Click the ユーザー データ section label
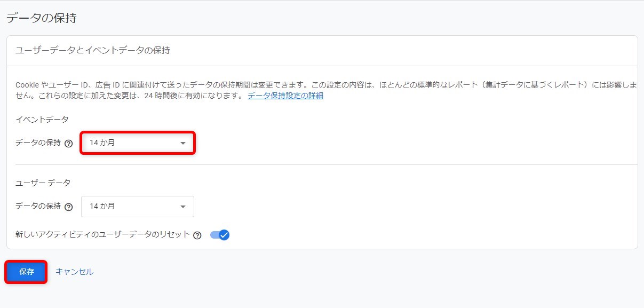644x308 pixels. pos(43,183)
